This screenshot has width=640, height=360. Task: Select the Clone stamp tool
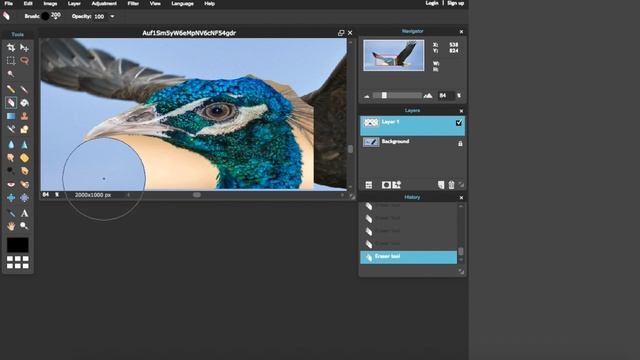pyautogui.click(x=24, y=116)
